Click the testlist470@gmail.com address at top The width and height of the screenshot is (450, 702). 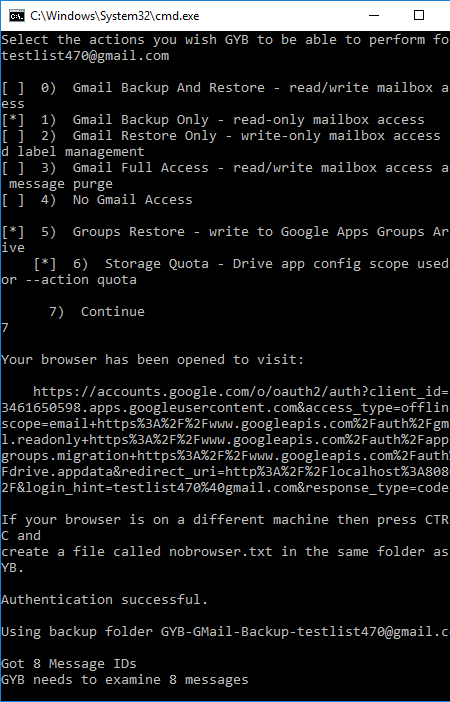(85, 56)
